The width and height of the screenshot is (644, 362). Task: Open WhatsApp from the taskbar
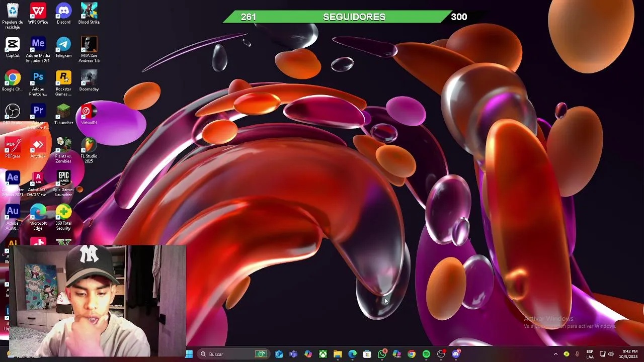pyautogui.click(x=382, y=354)
